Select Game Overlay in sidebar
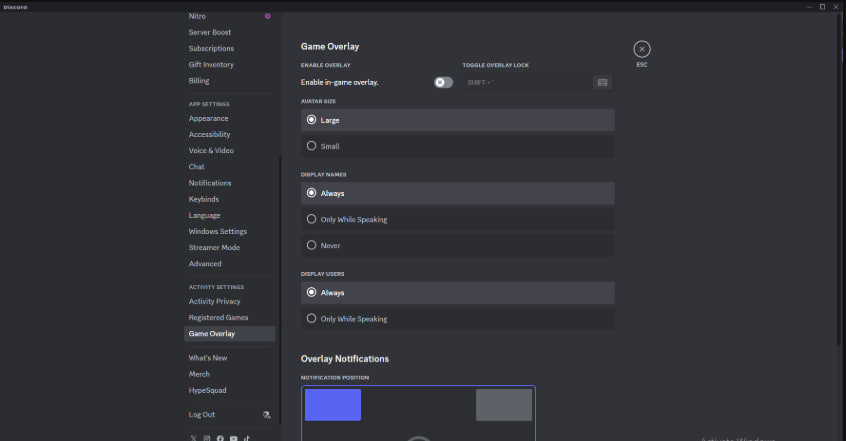Viewport: 846px width, 441px height. 229,334
